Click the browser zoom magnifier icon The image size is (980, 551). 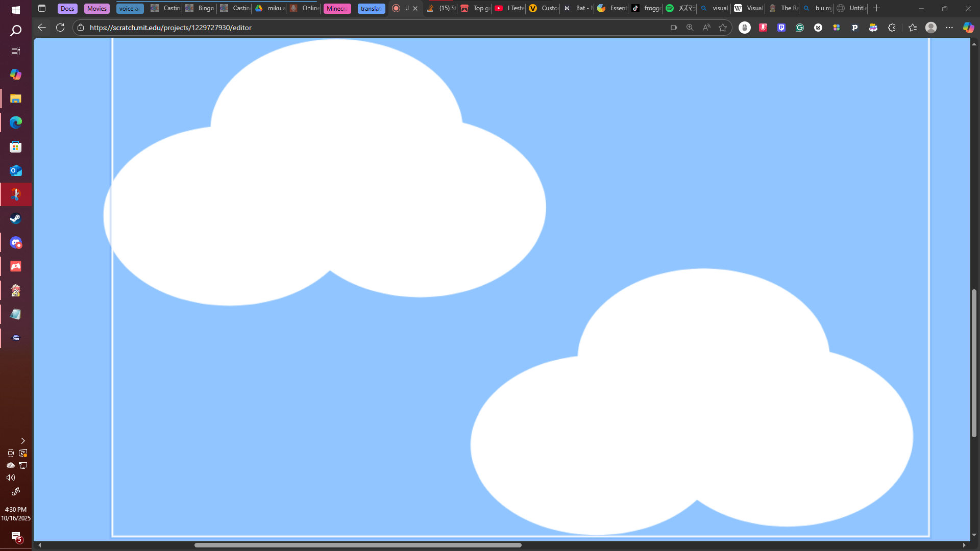pyautogui.click(x=690, y=28)
